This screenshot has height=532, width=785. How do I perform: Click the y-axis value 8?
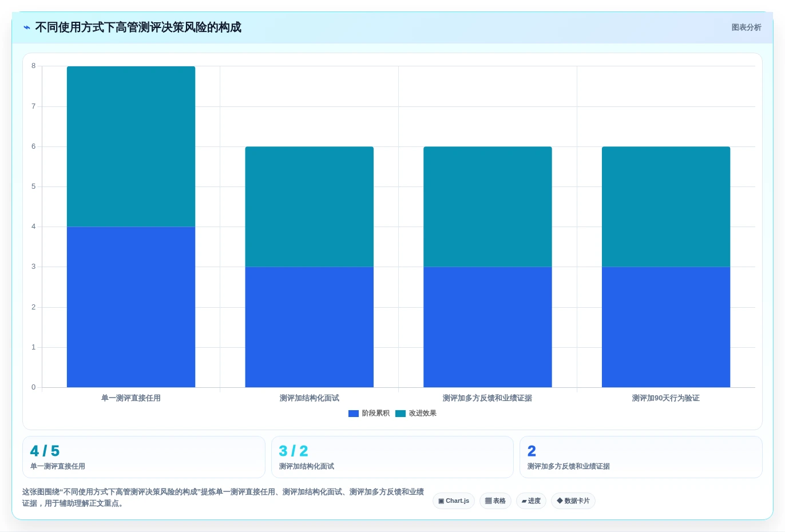pyautogui.click(x=34, y=66)
